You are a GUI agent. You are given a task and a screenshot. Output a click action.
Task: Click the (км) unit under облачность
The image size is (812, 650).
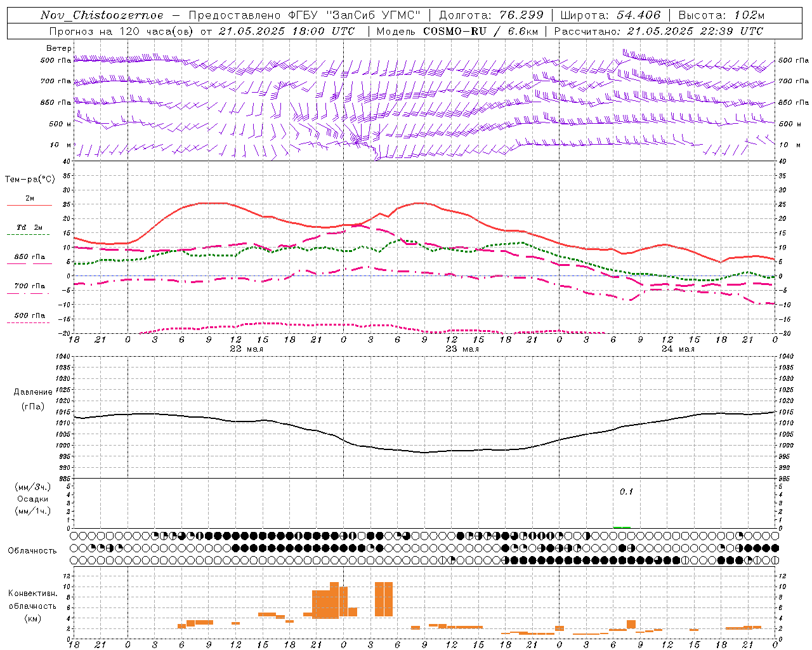coord(32,618)
